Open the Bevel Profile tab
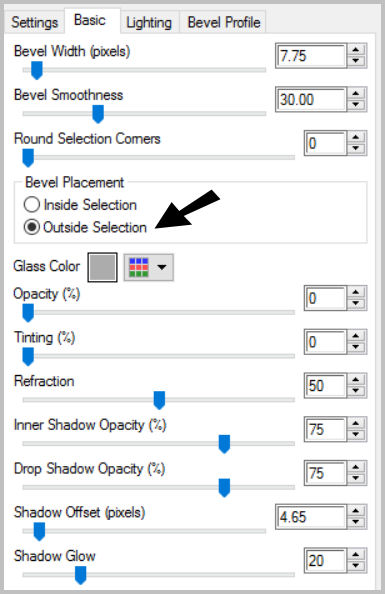385x594 pixels. [224, 22]
